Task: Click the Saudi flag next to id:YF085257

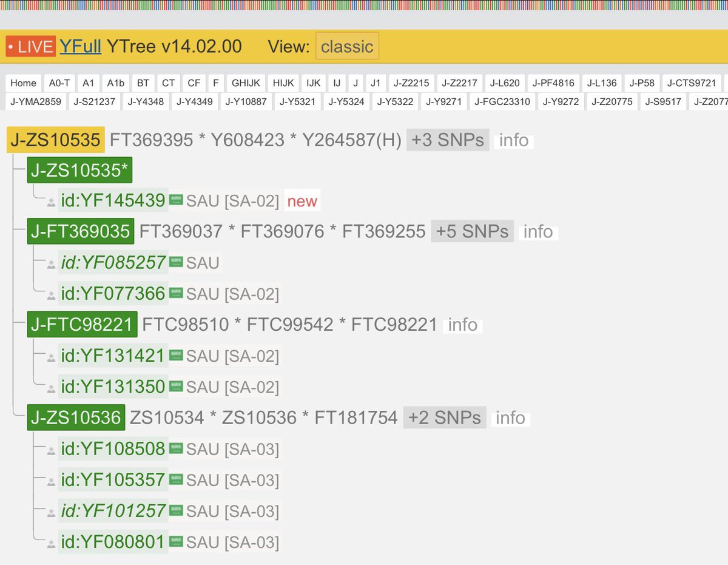Action: click(176, 261)
